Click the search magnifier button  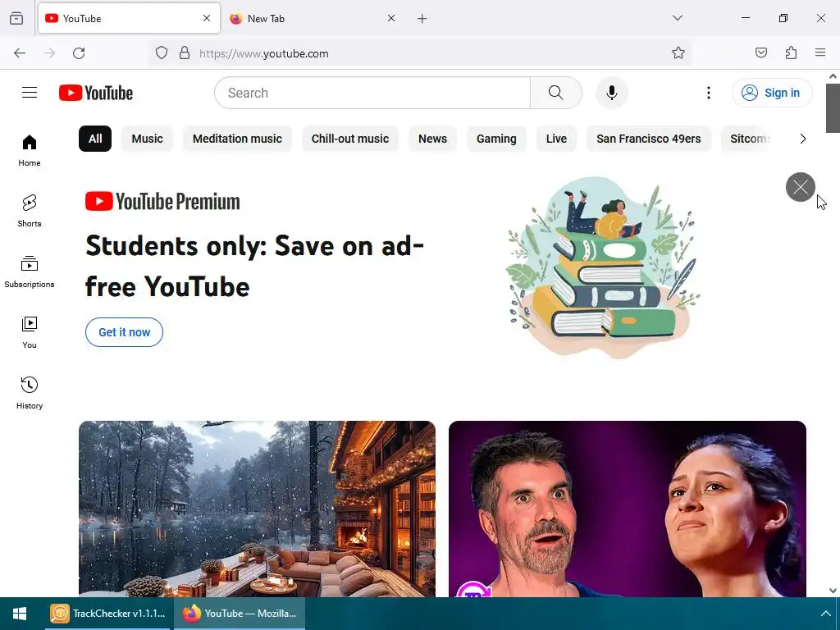tap(555, 93)
